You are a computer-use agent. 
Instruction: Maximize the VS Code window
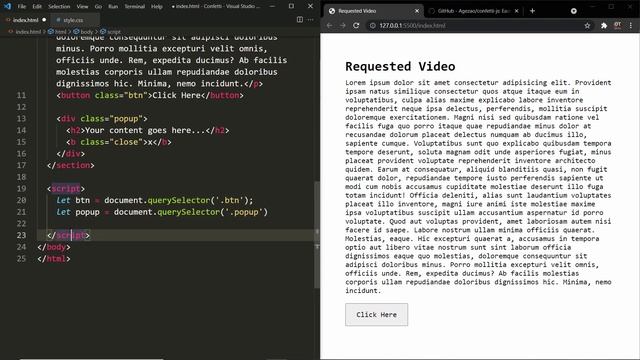click(x=291, y=7)
